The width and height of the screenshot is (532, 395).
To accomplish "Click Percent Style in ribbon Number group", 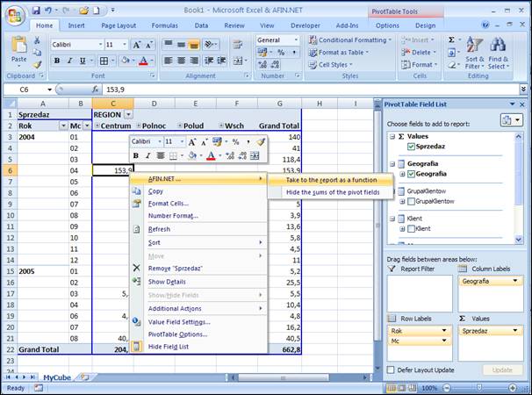I will tap(281, 53).
